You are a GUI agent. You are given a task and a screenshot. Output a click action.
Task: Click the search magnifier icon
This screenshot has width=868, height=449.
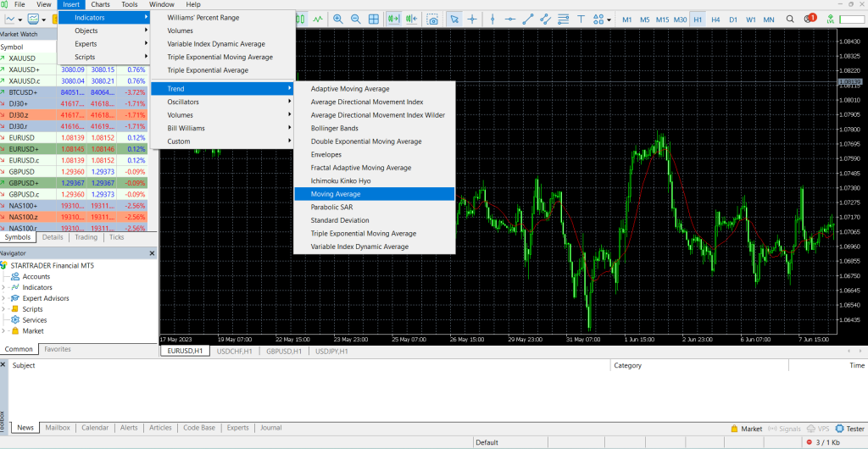[x=790, y=19]
